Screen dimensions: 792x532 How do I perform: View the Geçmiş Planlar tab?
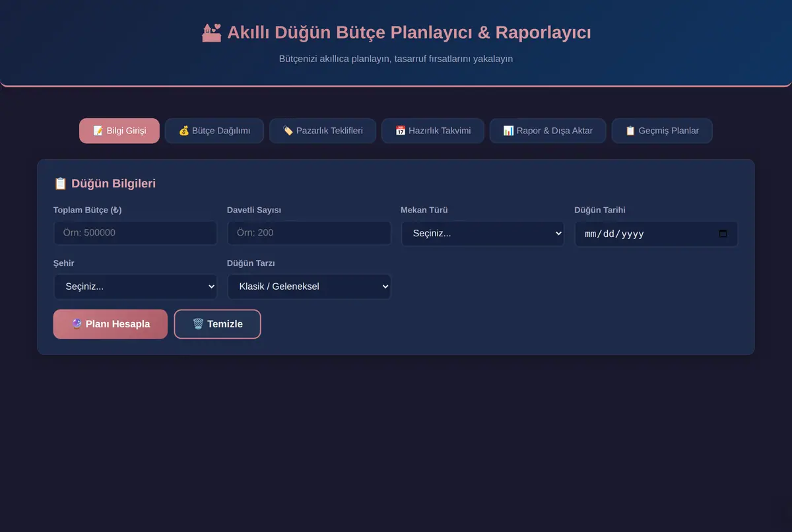point(662,131)
